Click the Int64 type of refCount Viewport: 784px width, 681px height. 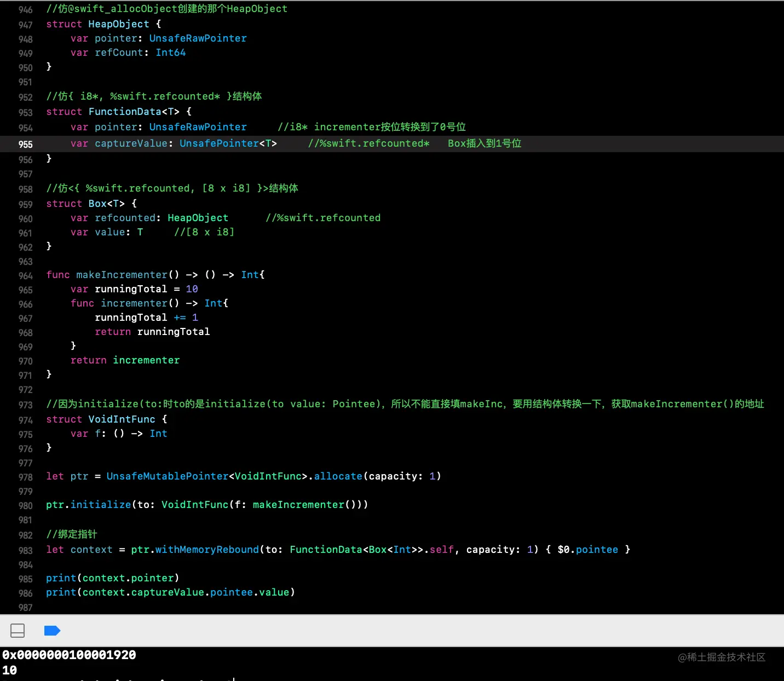(171, 53)
